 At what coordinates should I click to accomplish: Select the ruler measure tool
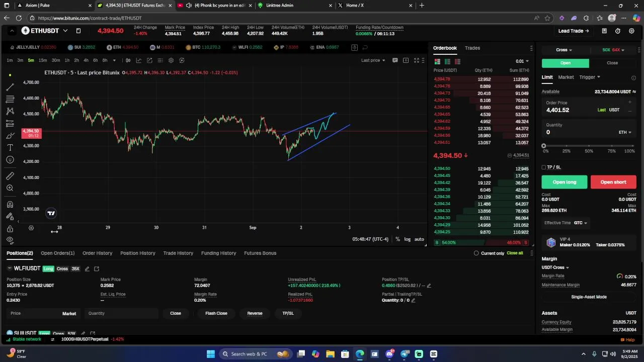[x=10, y=176]
